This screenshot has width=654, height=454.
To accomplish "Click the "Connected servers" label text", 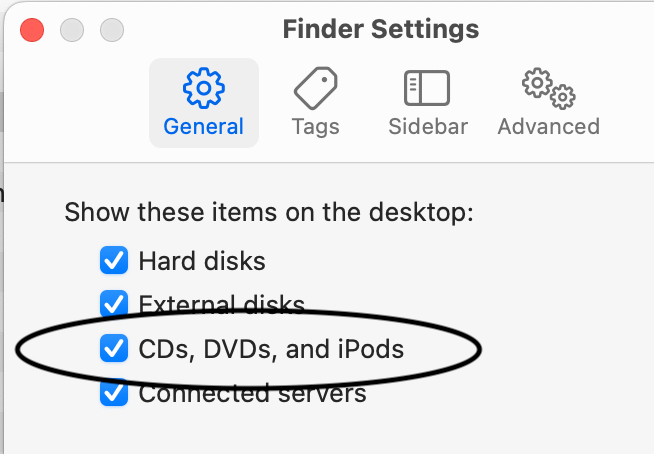I will click(x=252, y=394).
